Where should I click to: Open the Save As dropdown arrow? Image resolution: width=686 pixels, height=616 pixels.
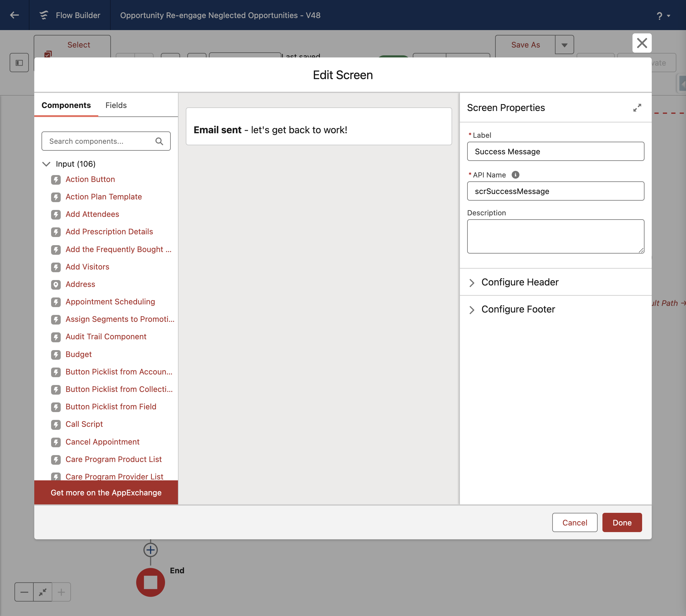564,45
